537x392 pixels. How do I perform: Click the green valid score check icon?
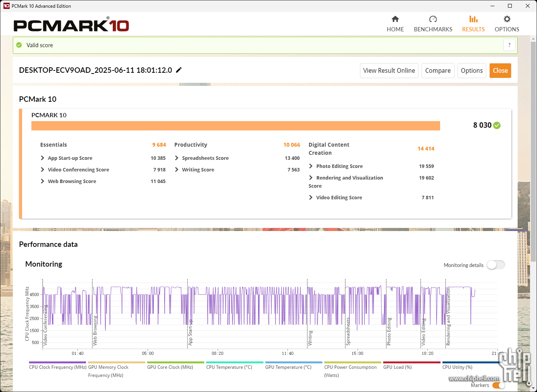coord(19,45)
